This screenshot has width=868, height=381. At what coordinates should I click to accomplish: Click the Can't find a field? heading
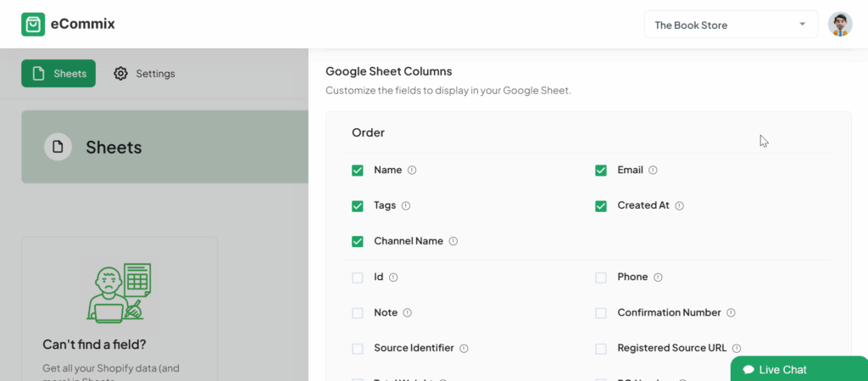(94, 345)
